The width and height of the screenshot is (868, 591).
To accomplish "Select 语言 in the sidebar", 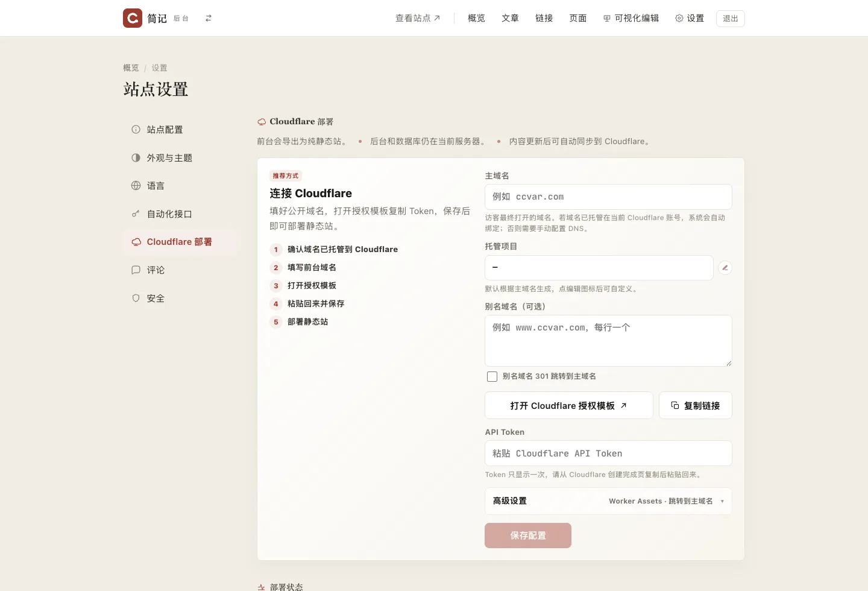I will (x=181, y=186).
